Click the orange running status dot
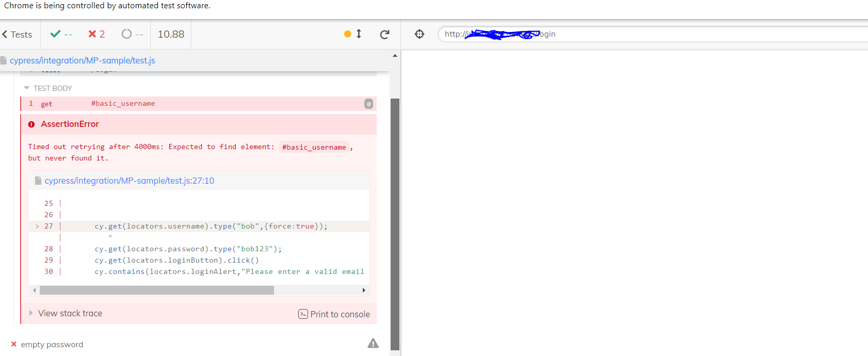This screenshot has height=356, width=868. tap(347, 34)
